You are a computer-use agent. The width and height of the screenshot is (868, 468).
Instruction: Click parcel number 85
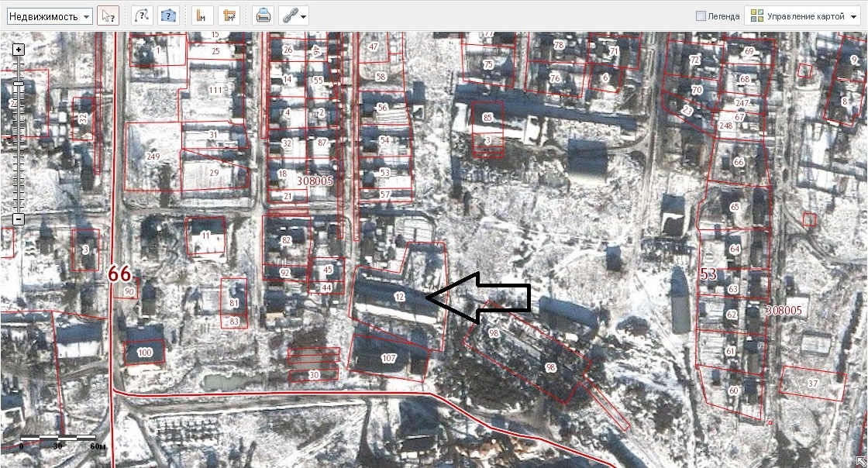coord(487,118)
